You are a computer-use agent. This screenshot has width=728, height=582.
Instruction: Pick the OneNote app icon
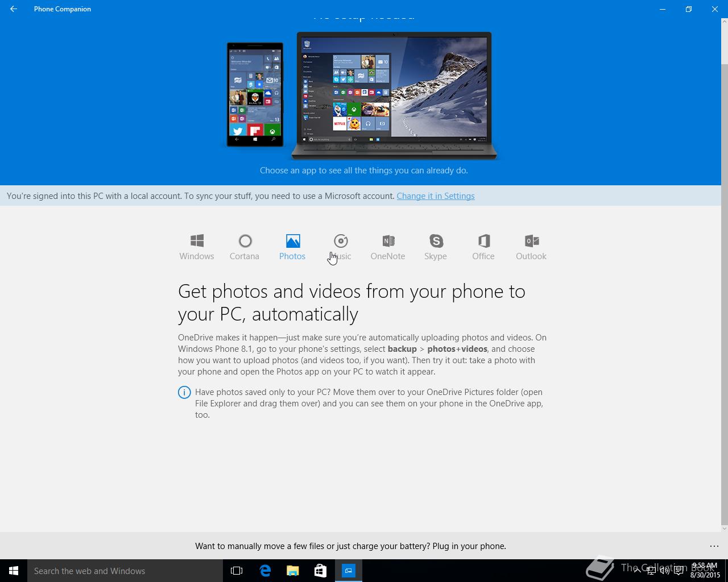click(388, 247)
